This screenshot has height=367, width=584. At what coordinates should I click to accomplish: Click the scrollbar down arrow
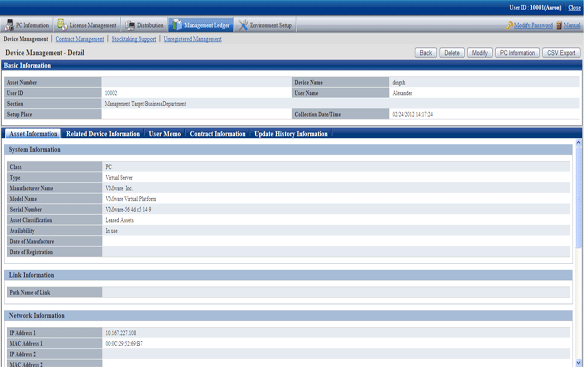[x=578, y=363]
